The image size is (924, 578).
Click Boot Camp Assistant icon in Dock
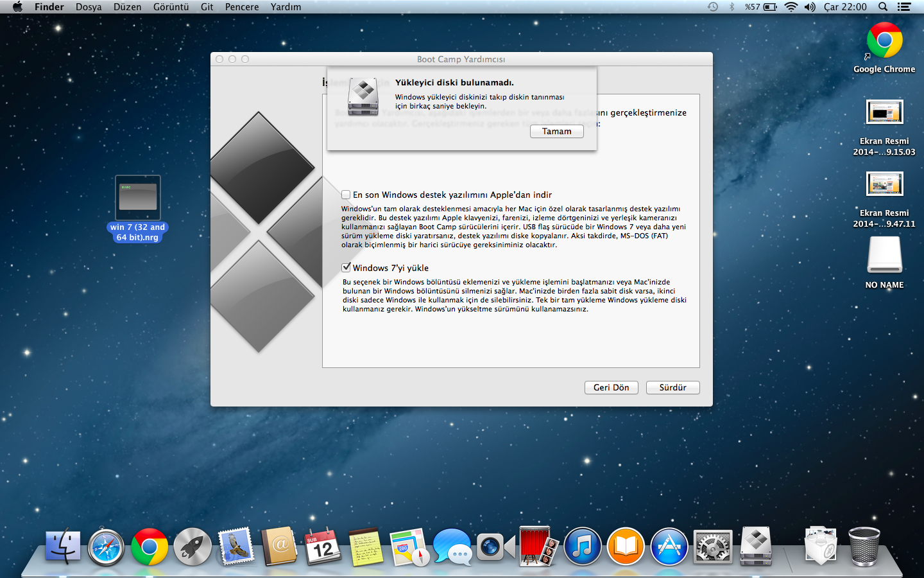click(x=756, y=547)
